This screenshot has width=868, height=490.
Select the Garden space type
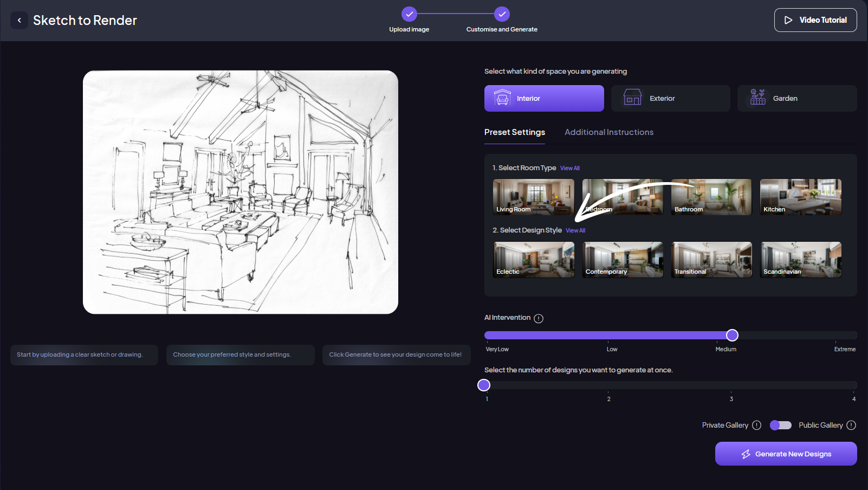[796, 99]
